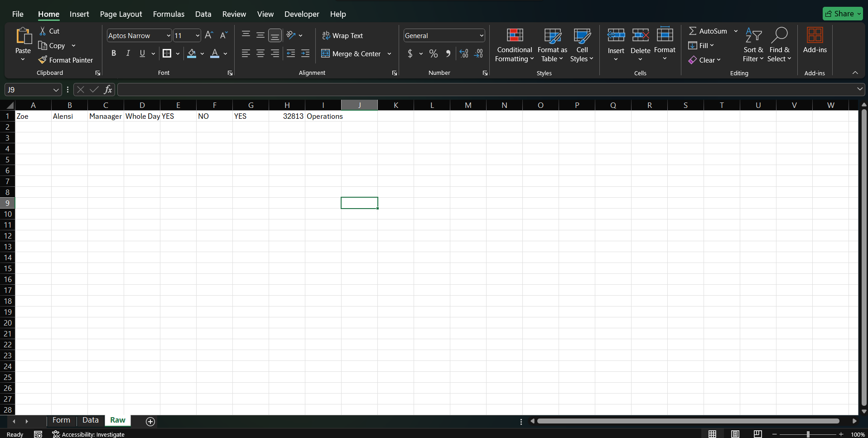Increase font size with larger A icon

(x=209, y=35)
